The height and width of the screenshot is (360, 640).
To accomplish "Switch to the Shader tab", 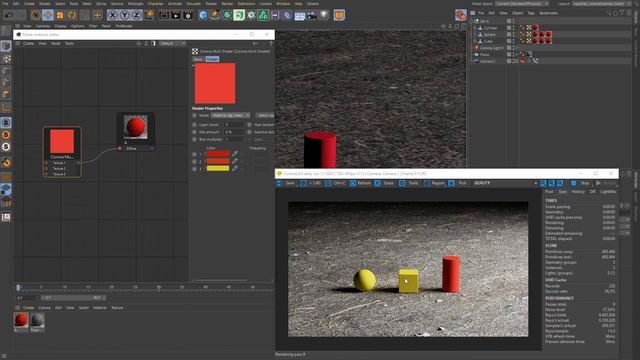I will click(212, 59).
